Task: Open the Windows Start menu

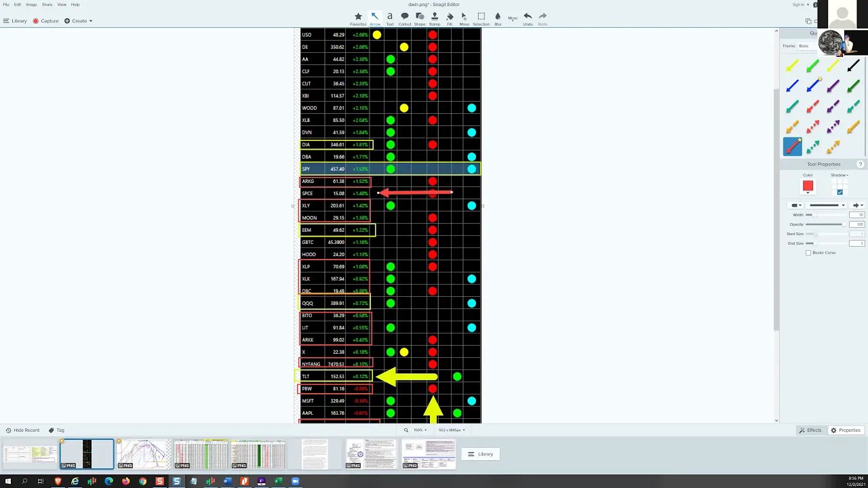Action: pyautogui.click(x=7, y=481)
